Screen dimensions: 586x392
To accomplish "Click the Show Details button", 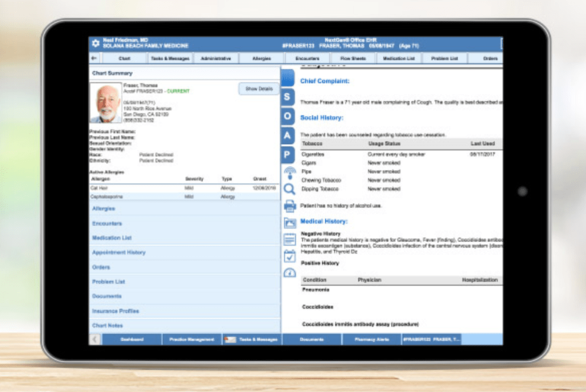I will 259,88.
